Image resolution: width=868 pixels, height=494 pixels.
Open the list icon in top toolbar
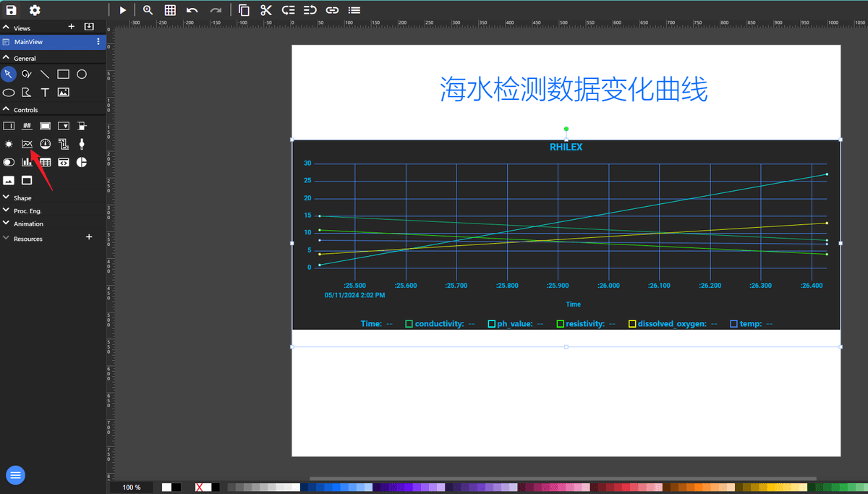[x=354, y=10]
